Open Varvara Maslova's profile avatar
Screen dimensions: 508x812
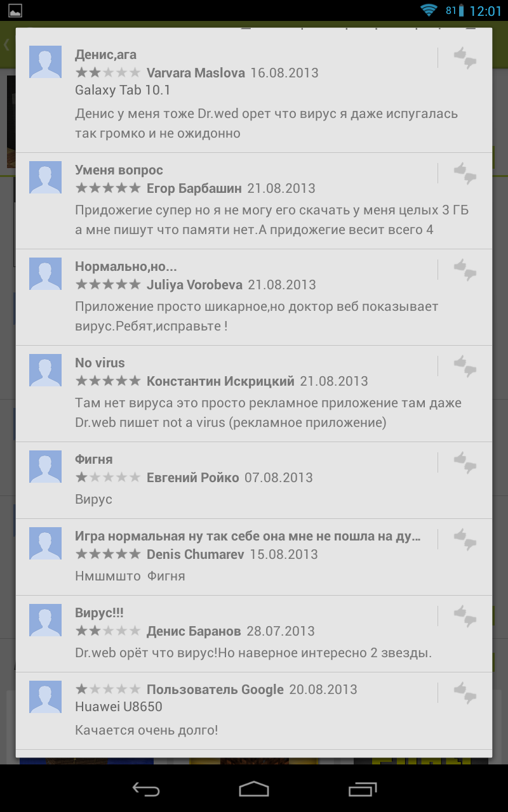tap(46, 62)
